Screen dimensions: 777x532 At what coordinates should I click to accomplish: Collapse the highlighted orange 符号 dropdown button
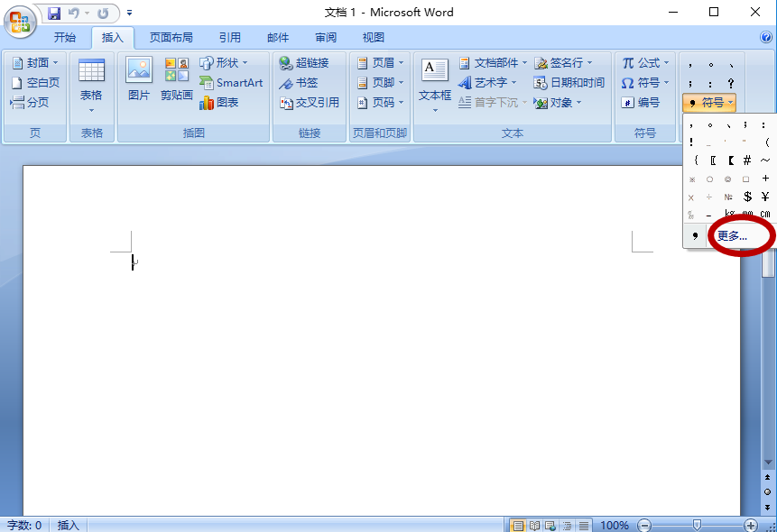pos(709,103)
